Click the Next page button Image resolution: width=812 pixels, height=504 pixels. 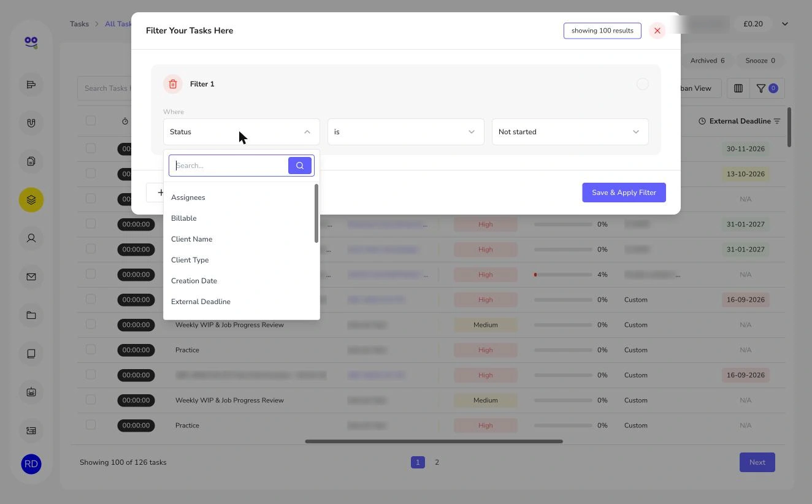point(757,462)
